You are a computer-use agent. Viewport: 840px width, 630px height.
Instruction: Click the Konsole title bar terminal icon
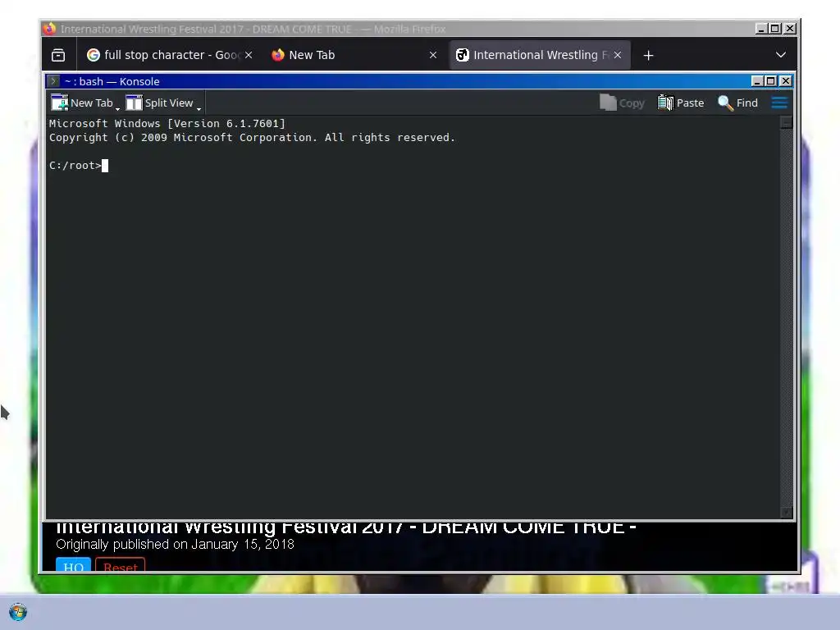click(53, 81)
